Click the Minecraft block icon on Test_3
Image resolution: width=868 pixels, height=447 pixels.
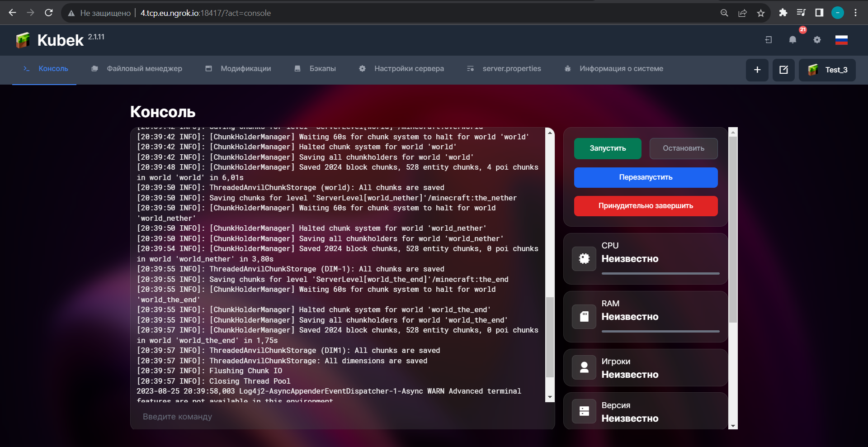[x=814, y=70]
